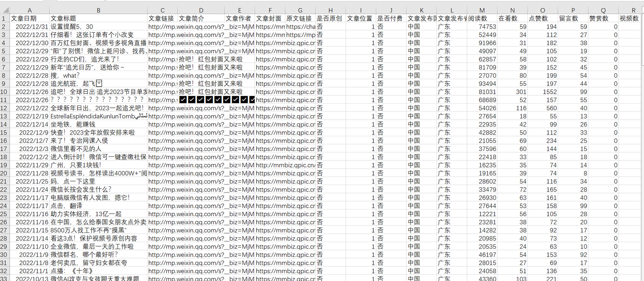Select title cell 仔细看！这张订单有个小改变
Viewport: 644px width, 281px height.
98,35
